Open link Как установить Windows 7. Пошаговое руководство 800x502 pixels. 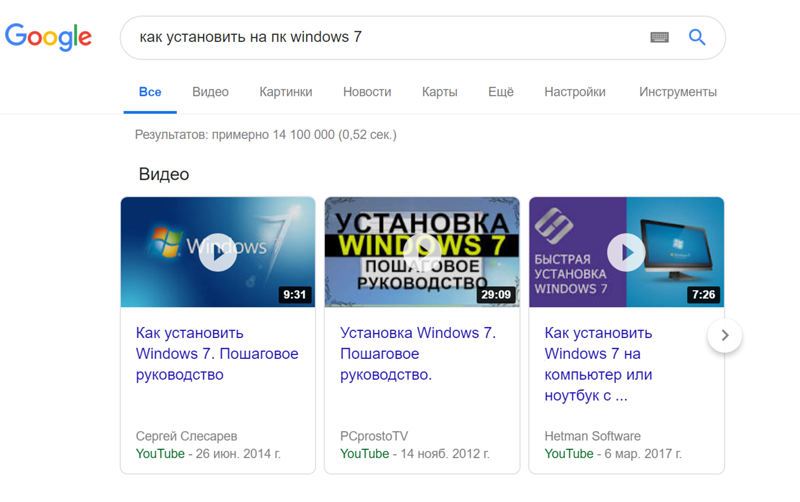click(x=217, y=354)
